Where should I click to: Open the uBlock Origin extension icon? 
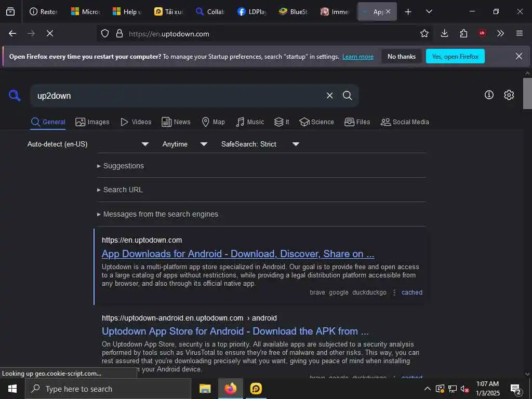pos(482,33)
